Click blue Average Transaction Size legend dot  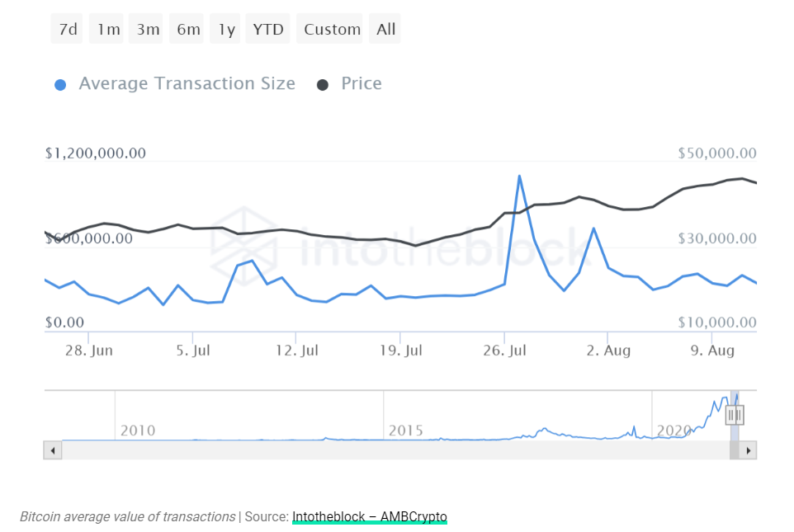(x=60, y=85)
